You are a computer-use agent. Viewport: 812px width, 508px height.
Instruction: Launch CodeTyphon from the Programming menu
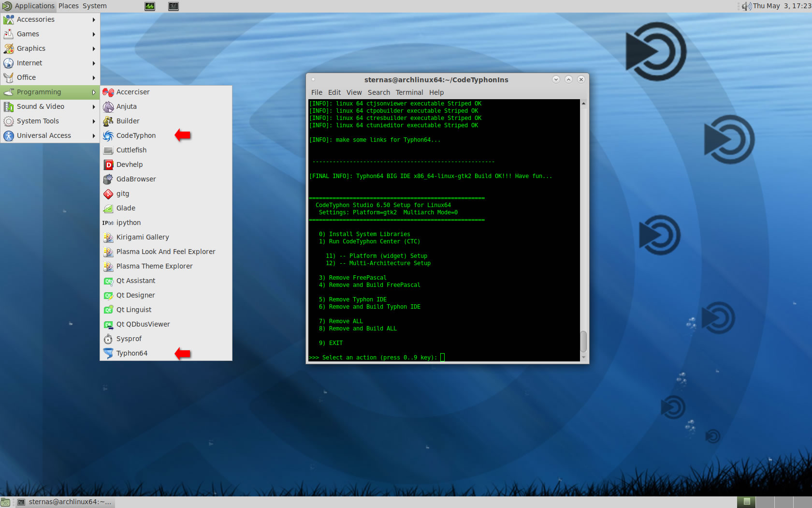click(166, 135)
